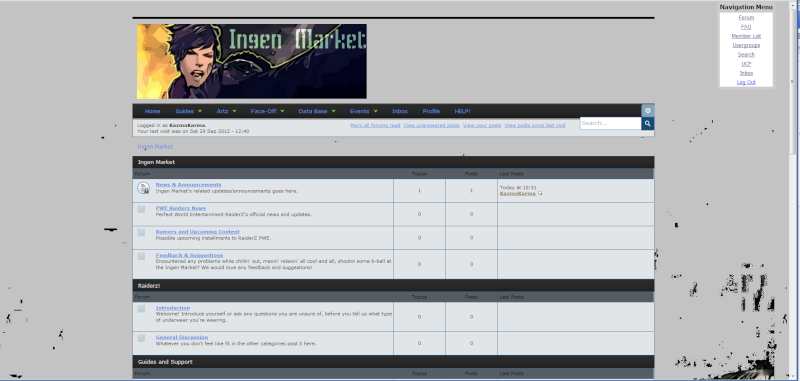Click the Introduction forum status icon

pyautogui.click(x=141, y=309)
